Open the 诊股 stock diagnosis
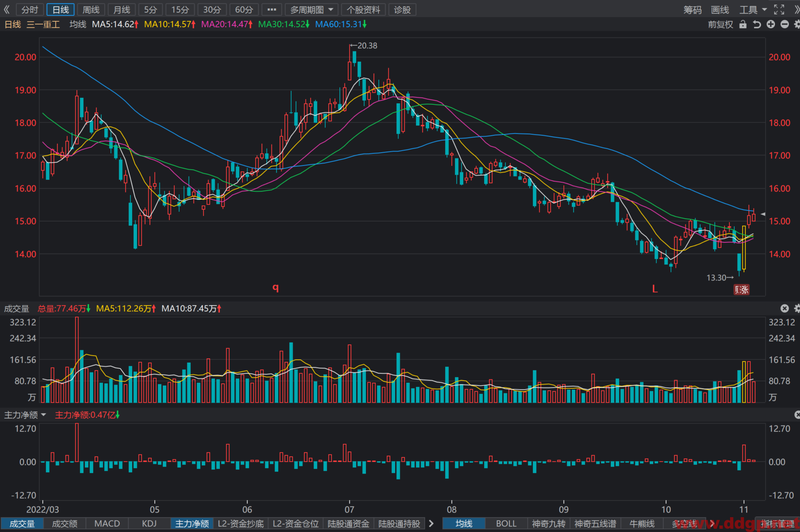Viewport: 800px width, 532px height. (403, 10)
